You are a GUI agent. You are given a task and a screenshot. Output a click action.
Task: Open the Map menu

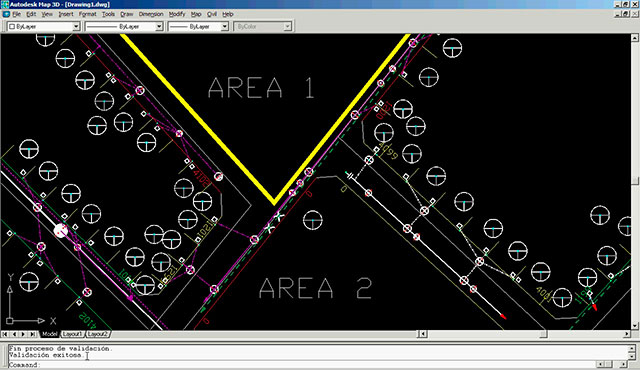tap(196, 14)
